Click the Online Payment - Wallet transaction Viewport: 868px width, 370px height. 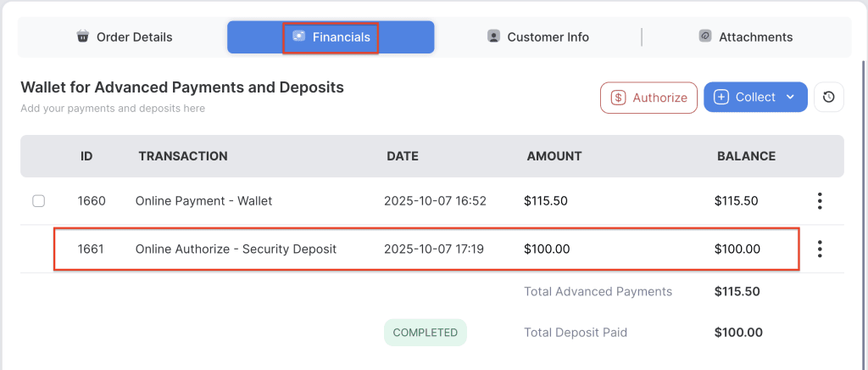pyautogui.click(x=203, y=201)
